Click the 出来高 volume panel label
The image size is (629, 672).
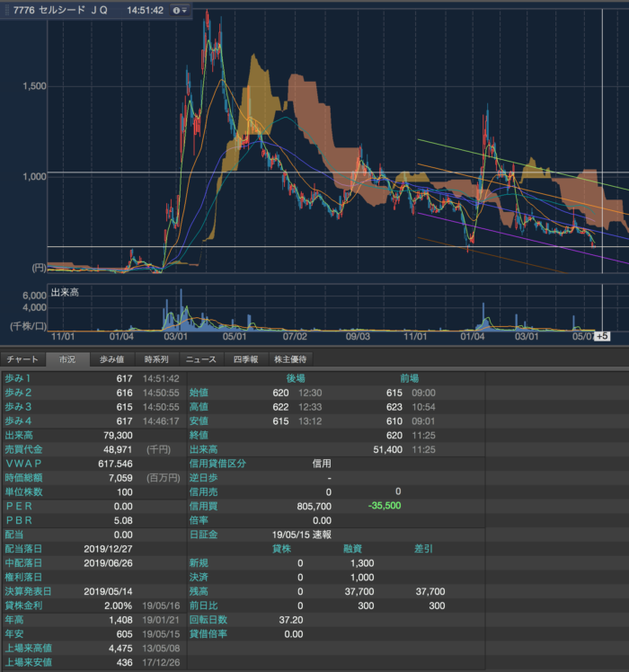(x=65, y=293)
